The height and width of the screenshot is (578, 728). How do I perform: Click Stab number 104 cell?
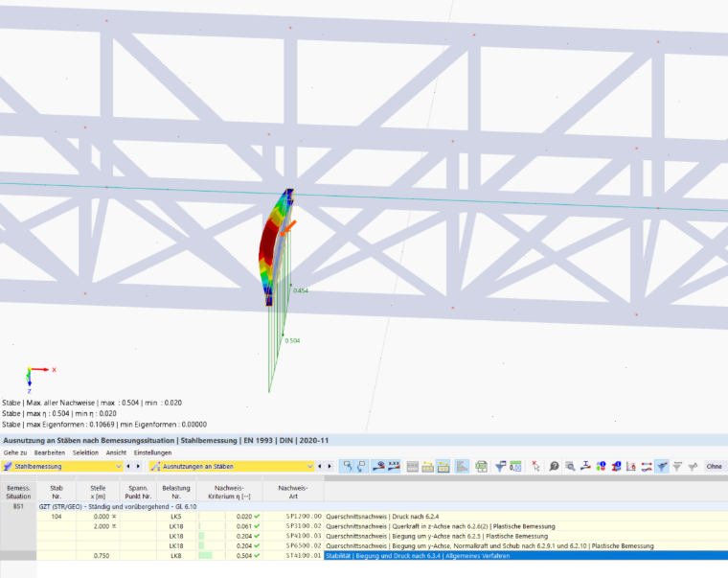pos(57,517)
